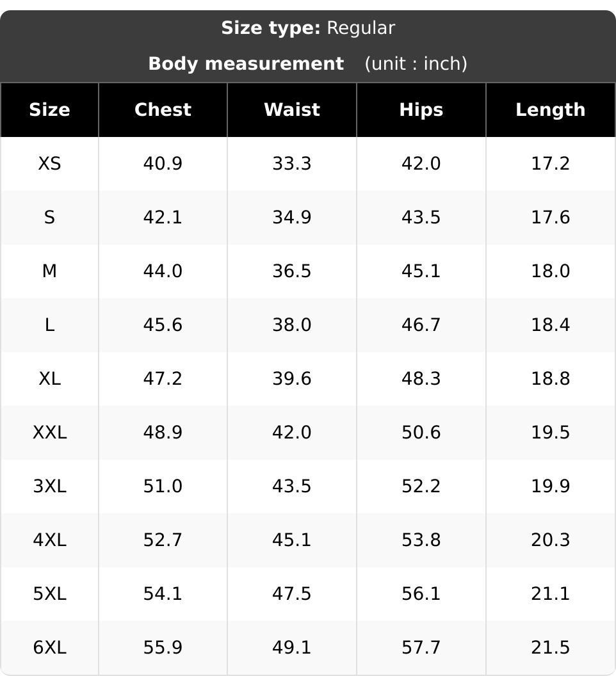The width and height of the screenshot is (616, 676).
Task: Select hips value 57.7 for 6XL
Action: 421,648
